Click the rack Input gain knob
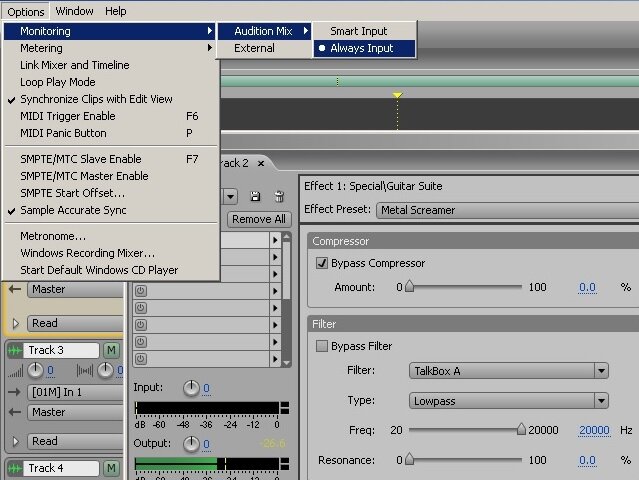 191,388
